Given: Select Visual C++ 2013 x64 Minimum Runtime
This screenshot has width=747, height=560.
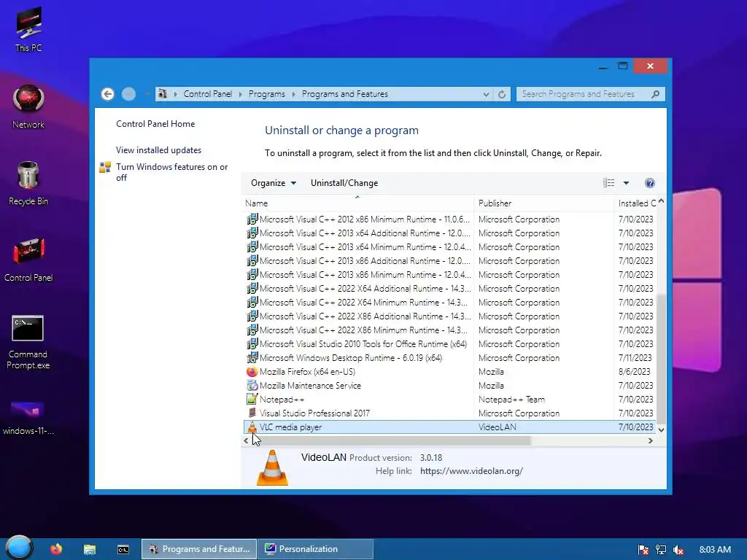Looking at the screenshot, I should tap(449, 247).
